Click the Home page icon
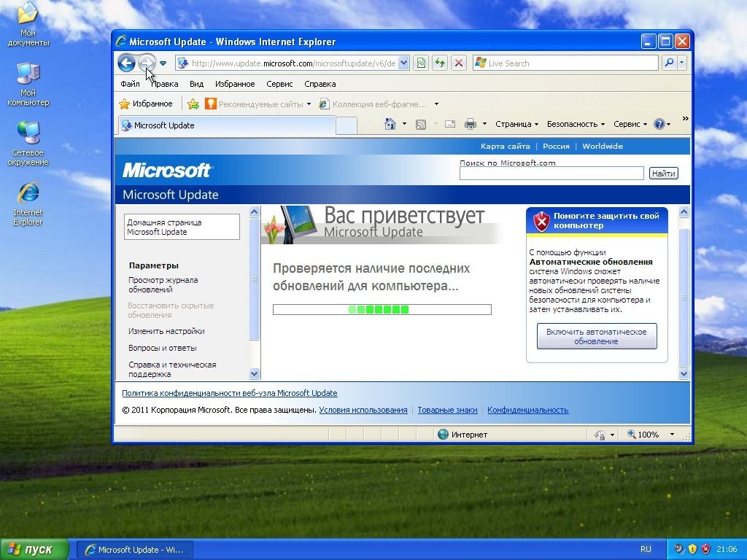Viewport: 747px width, 560px height. (x=390, y=124)
